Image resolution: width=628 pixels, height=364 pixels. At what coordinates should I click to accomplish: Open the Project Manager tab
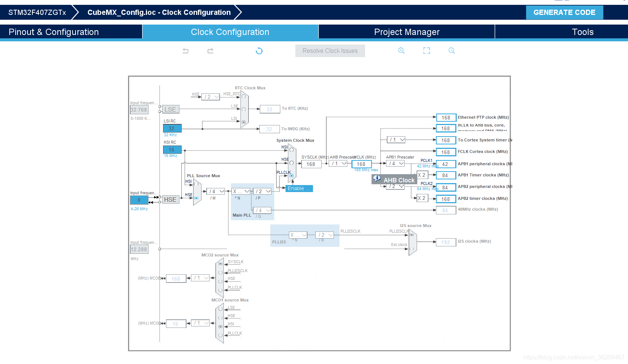[407, 32]
